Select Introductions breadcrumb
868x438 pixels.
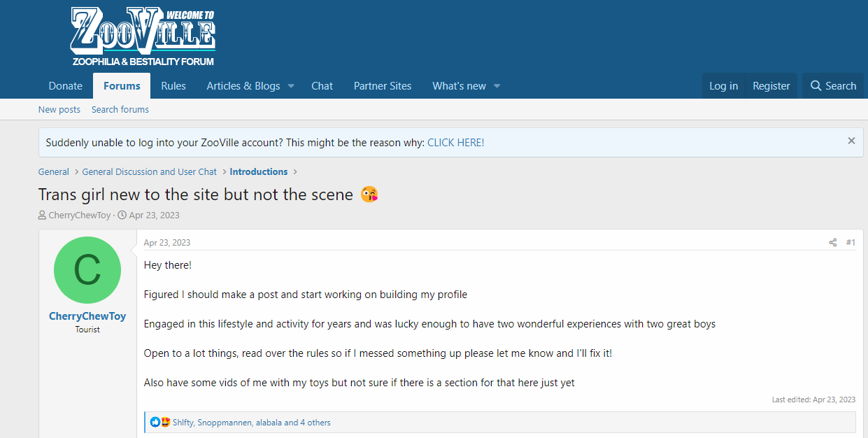pos(259,171)
